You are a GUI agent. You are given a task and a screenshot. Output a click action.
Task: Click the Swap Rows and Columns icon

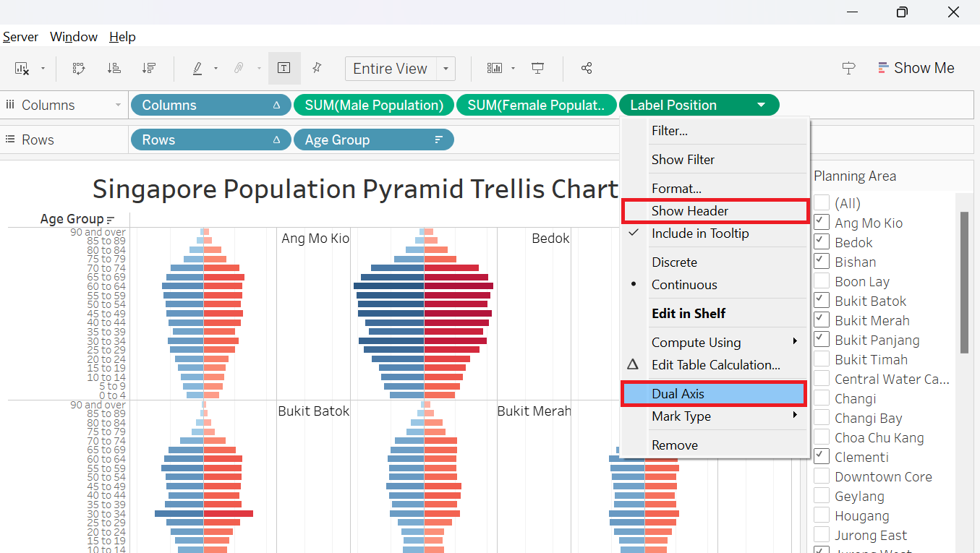(x=80, y=69)
